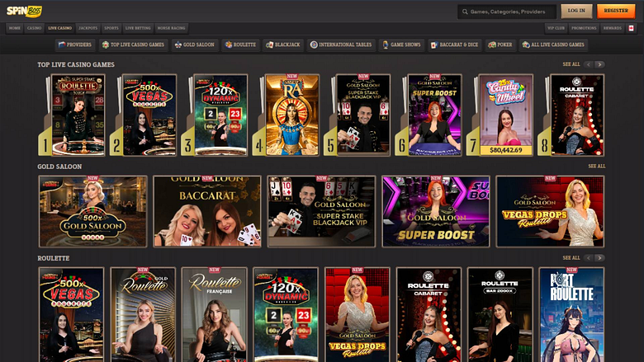Select the Providers category tab
This screenshot has width=644, height=362.
[x=75, y=45]
